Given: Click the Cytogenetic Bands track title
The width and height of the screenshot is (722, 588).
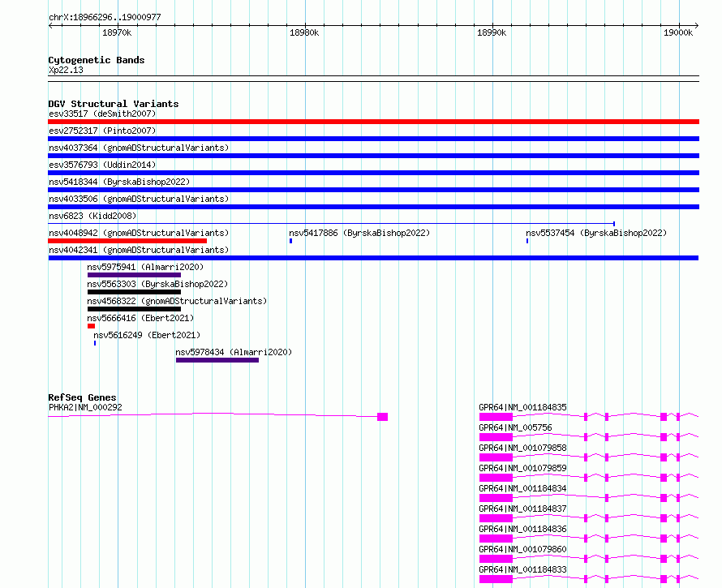Looking at the screenshot, I should point(97,60).
